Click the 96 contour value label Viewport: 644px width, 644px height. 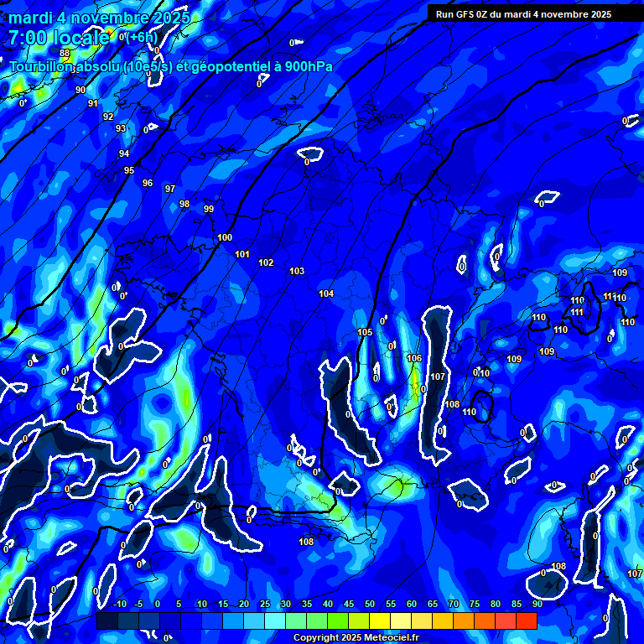point(148,184)
